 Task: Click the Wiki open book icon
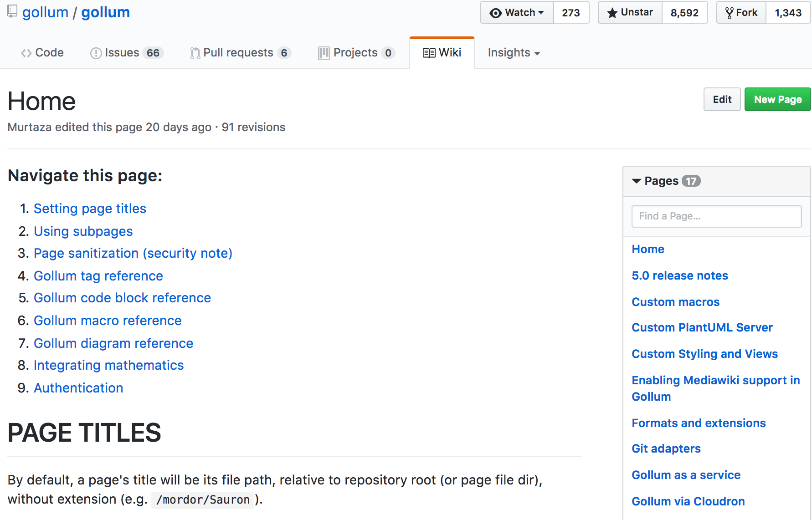point(429,53)
